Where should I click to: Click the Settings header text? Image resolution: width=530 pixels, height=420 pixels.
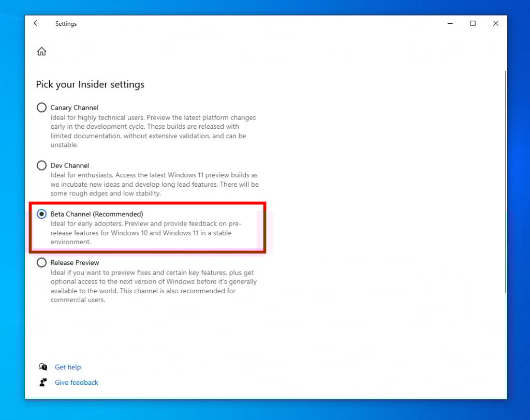pyautogui.click(x=66, y=23)
